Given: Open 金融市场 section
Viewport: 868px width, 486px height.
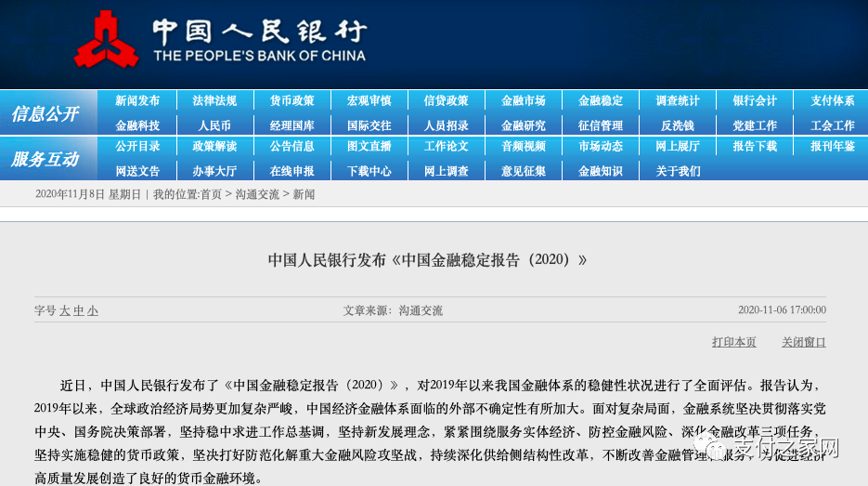Looking at the screenshot, I should pyautogui.click(x=524, y=101).
